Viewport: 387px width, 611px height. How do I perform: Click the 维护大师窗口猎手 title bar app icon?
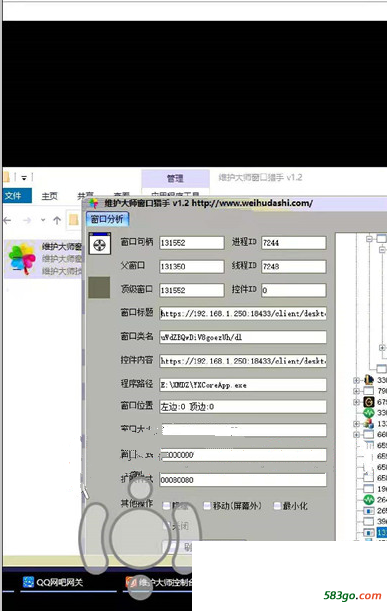point(93,203)
